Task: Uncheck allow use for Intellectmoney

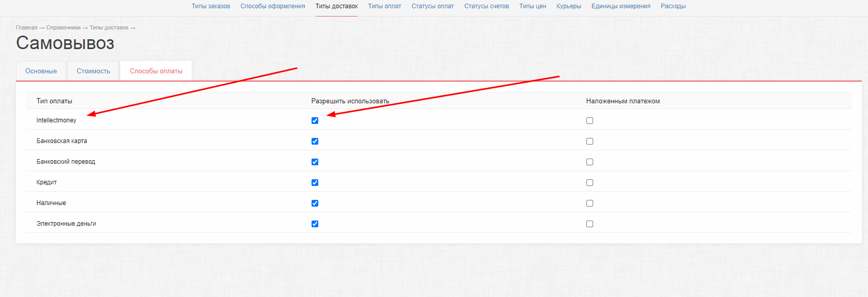Action: click(x=315, y=120)
